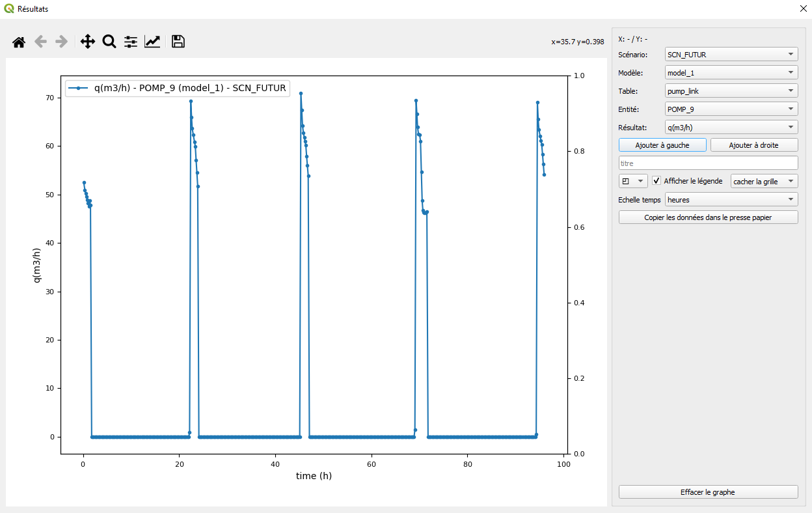The image size is (812, 513).
Task: Open the Résultat dropdown showing q(m3/h)
Action: click(x=731, y=128)
